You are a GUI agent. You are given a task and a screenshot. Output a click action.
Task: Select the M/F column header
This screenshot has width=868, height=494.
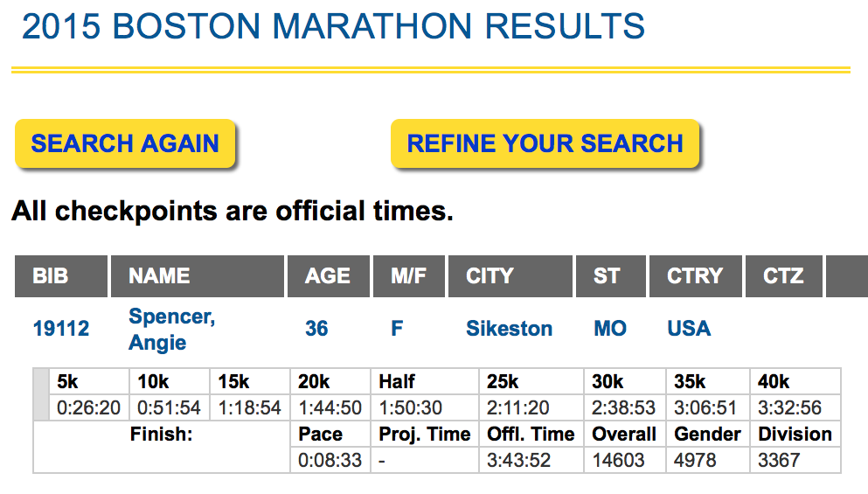pyautogui.click(x=409, y=275)
